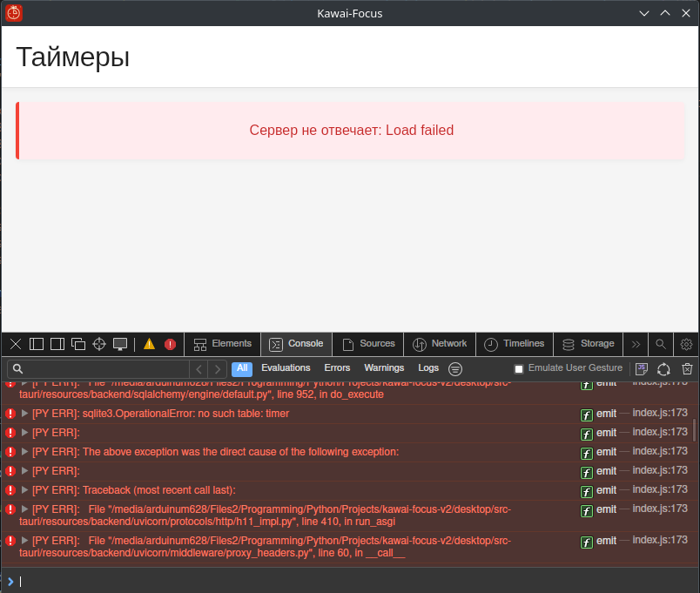700x593 pixels.
Task: Switch to the Network tab
Action: pos(440,344)
